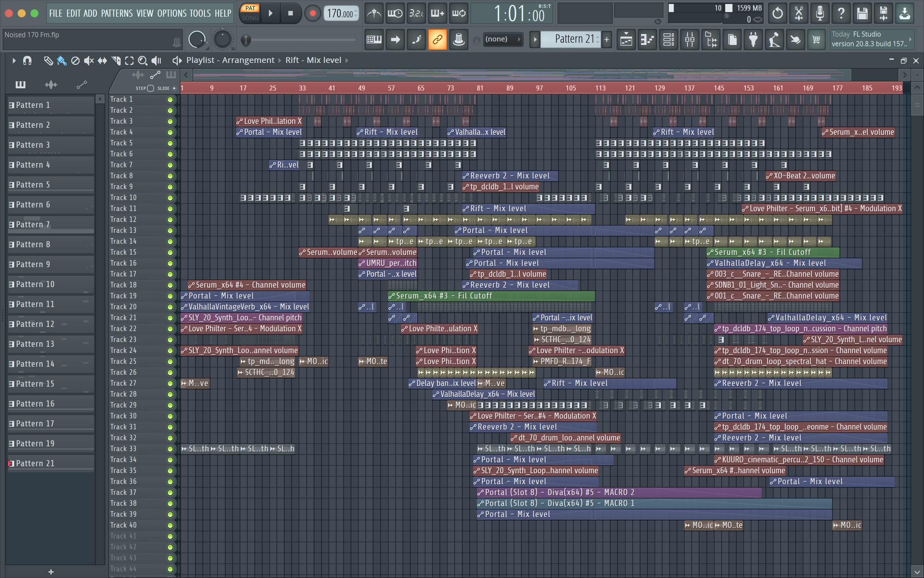The width and height of the screenshot is (924, 578).
Task: Expand the arrow after Rift - Mix level
Action: [347, 60]
